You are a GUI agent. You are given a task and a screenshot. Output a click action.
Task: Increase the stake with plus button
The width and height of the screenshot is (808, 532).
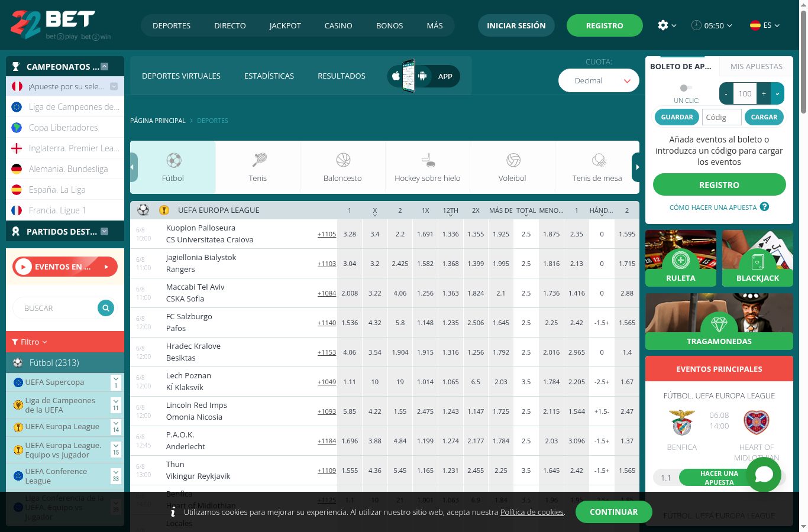[764, 93]
